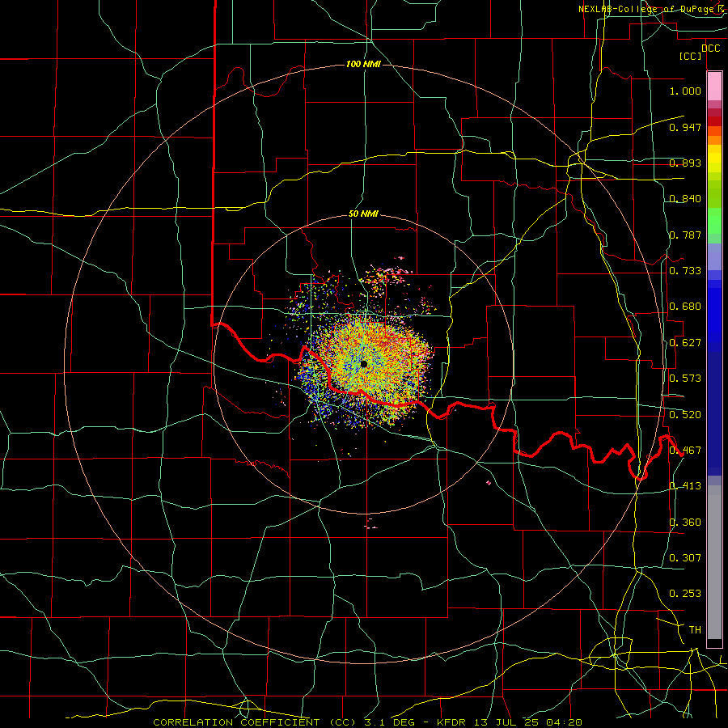Image resolution: width=728 pixels, height=728 pixels.
Task: Click the 0.573 color scale value
Action: pyautogui.click(x=685, y=379)
